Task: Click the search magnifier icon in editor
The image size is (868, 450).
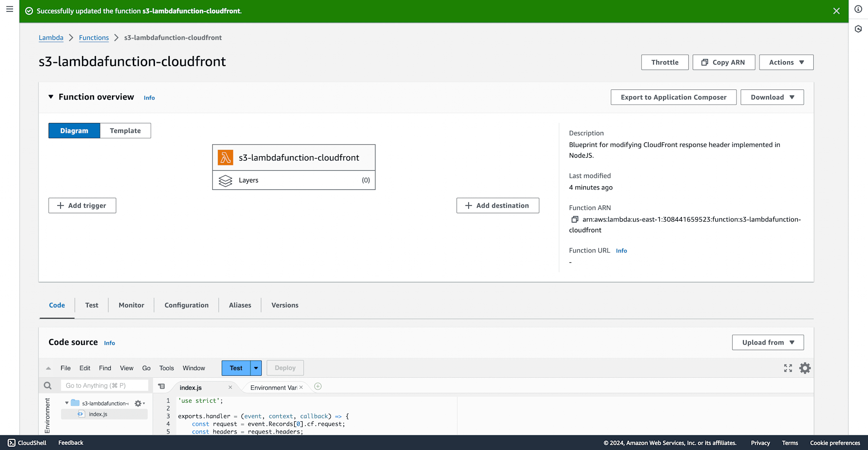Action: coord(48,386)
